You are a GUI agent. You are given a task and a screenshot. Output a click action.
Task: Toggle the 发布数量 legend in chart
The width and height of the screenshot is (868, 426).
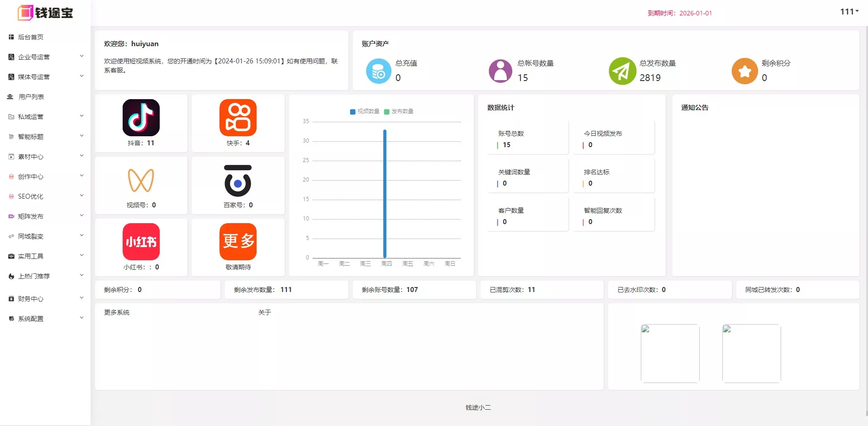[x=399, y=111]
